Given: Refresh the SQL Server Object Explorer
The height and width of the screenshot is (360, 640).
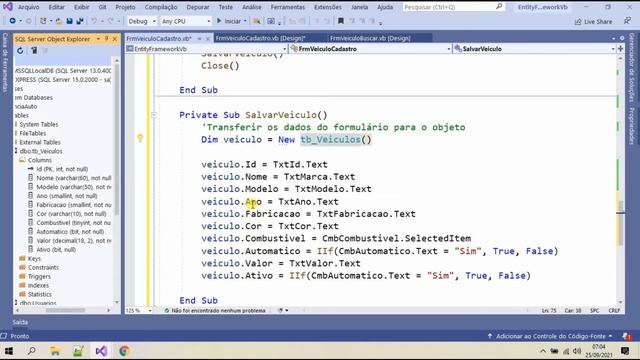Looking at the screenshot, I should 20,51.
